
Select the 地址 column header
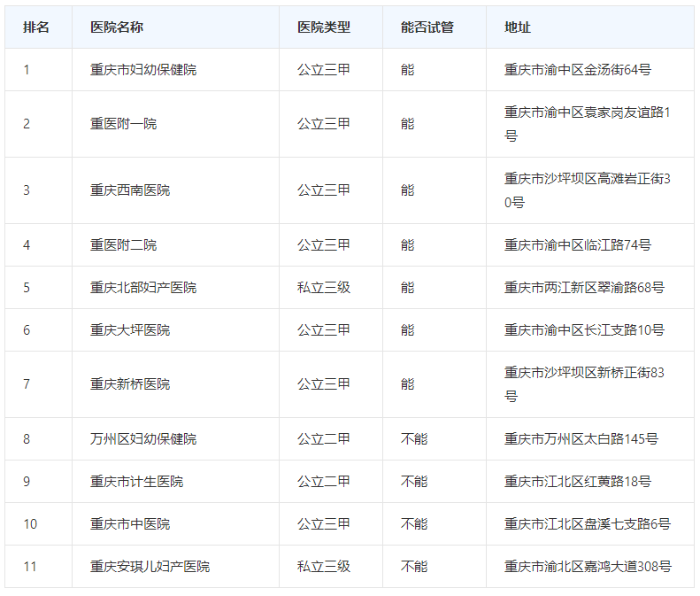518,27
